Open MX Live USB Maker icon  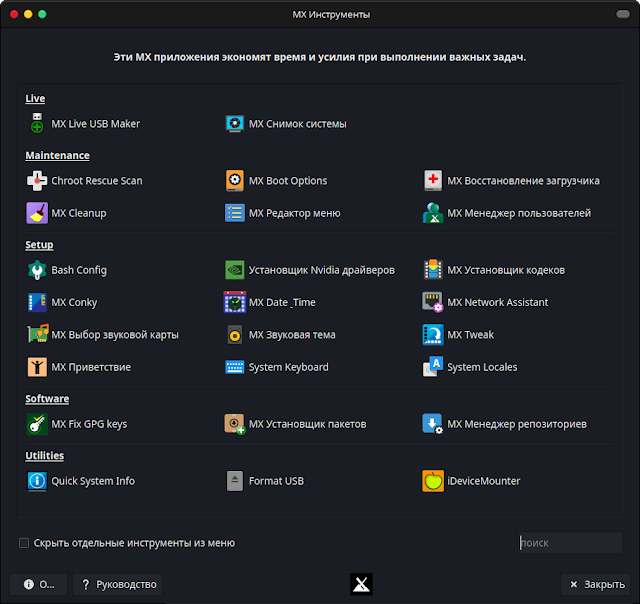tap(37, 123)
